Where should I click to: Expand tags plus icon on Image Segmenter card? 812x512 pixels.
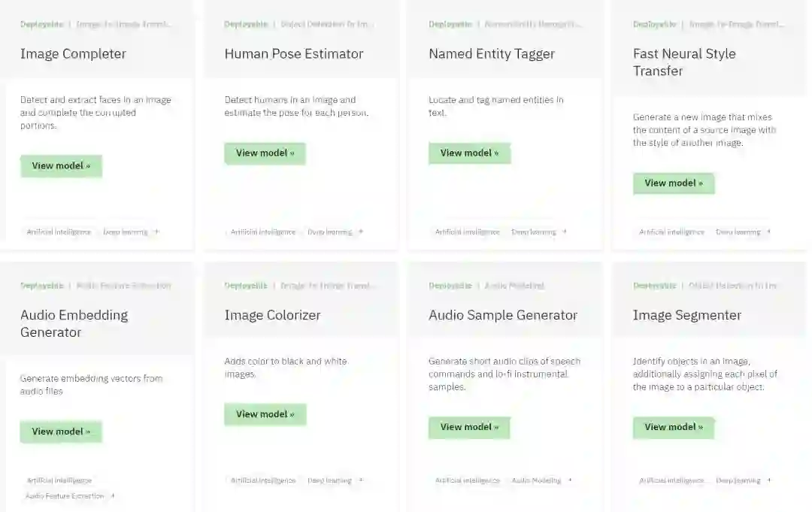click(x=769, y=480)
